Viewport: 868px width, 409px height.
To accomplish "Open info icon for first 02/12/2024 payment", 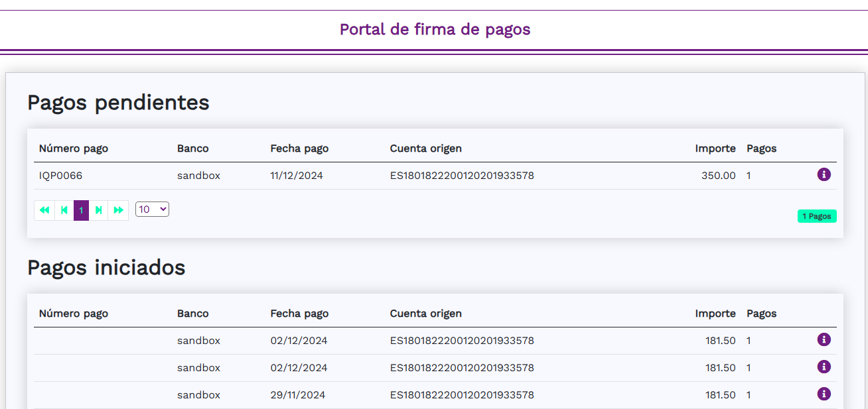I will (824, 340).
